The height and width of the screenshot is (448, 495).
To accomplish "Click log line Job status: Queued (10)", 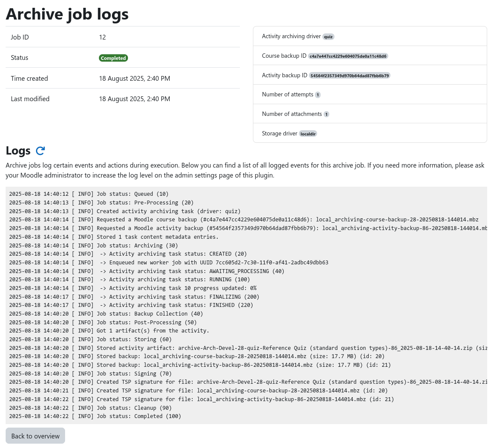I will 89,194.
